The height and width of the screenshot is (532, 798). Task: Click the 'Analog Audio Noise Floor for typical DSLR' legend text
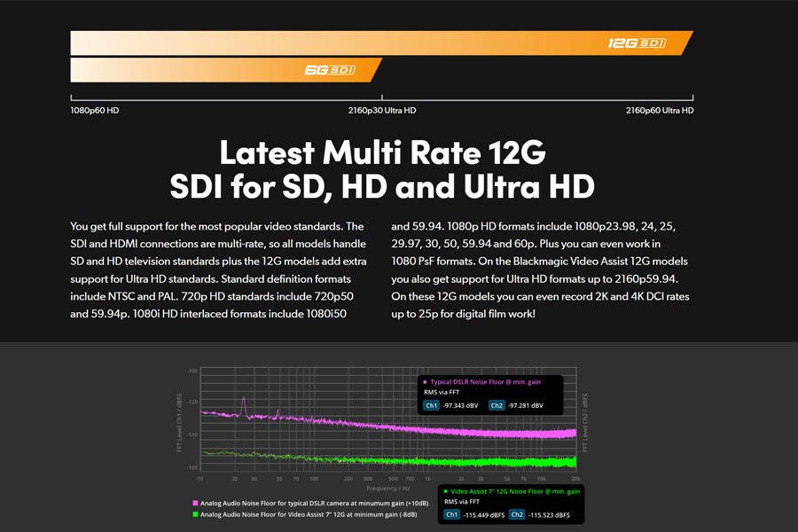click(314, 503)
